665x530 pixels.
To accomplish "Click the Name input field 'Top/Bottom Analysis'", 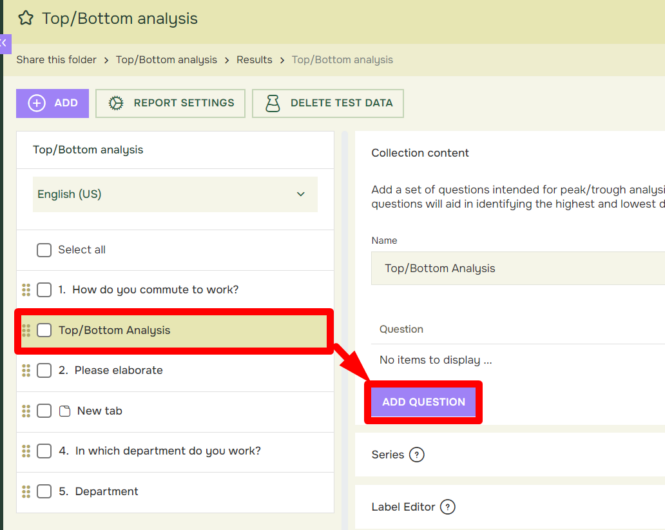I will coord(518,268).
